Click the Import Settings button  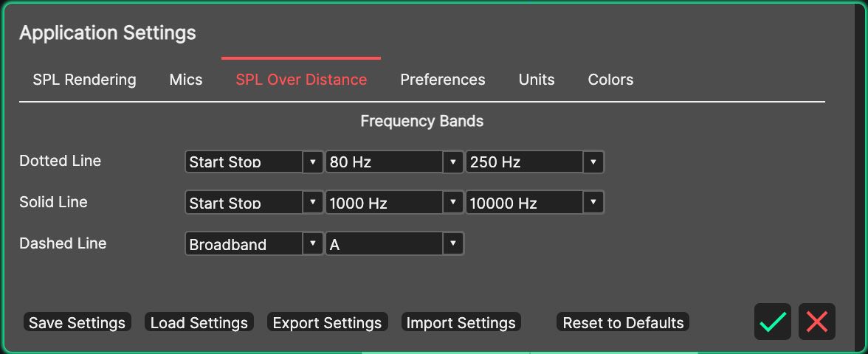click(461, 322)
